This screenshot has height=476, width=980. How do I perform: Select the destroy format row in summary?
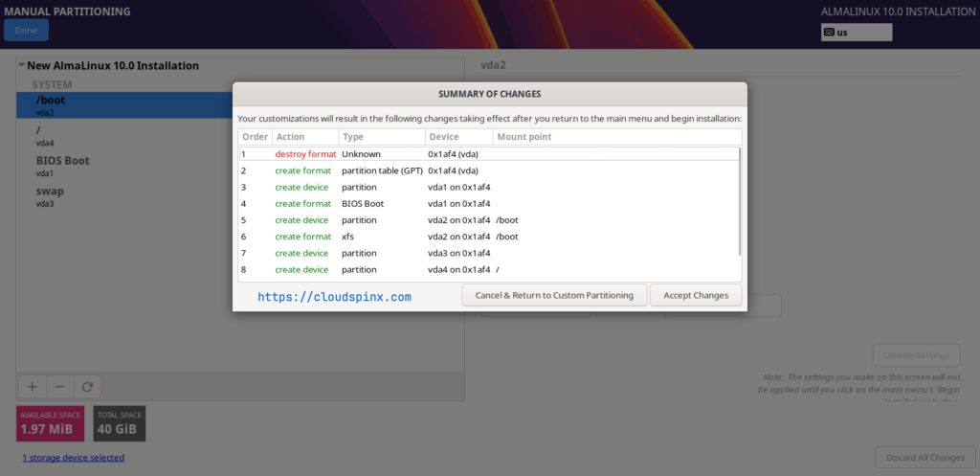click(489, 154)
